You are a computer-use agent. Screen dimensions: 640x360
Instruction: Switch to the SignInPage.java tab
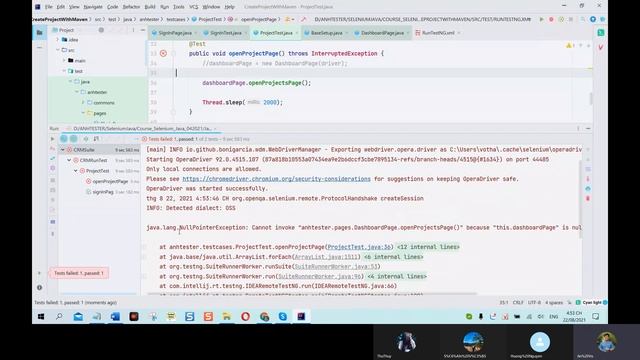pos(175,33)
